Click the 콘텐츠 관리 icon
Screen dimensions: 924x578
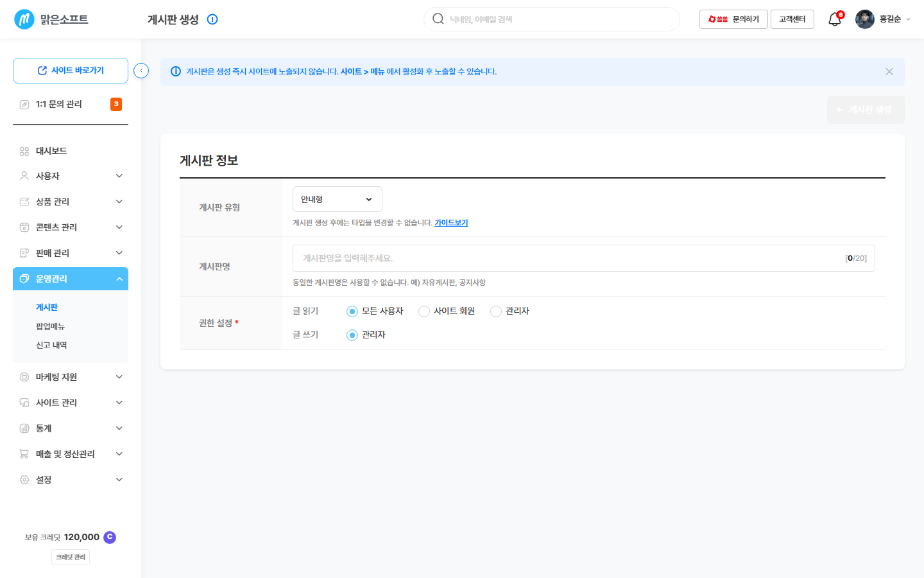click(24, 227)
